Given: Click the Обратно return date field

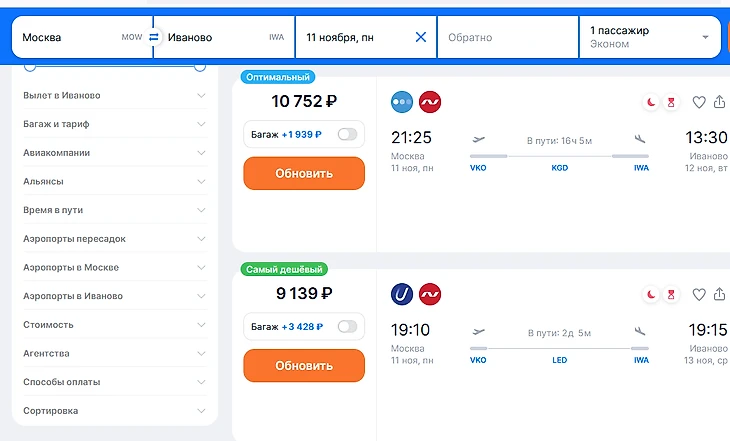Looking at the screenshot, I should 506,37.
